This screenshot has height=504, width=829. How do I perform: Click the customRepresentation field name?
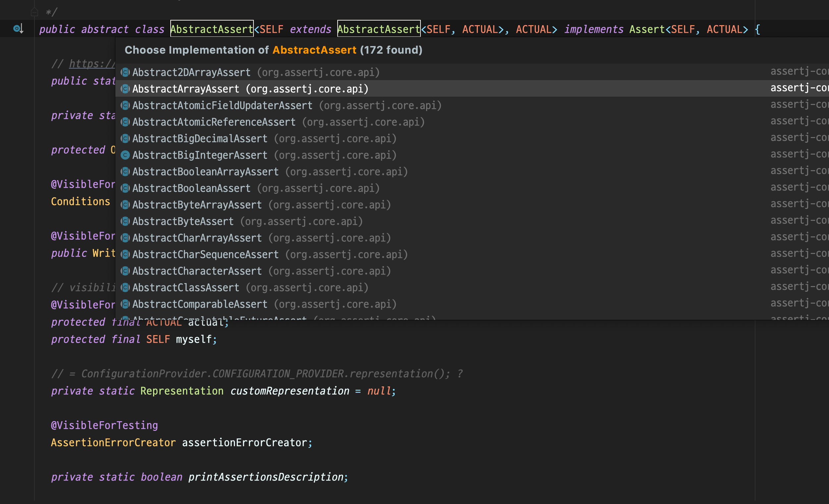tap(290, 391)
